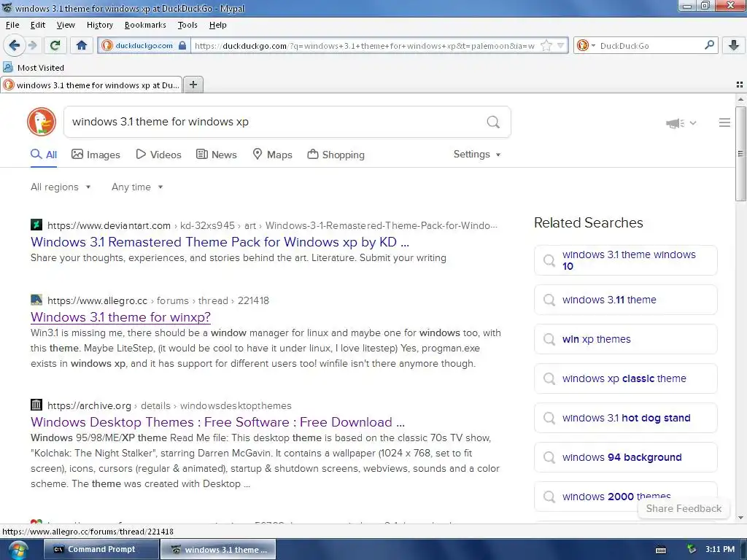747x560 pixels.
Task: Click the scrollbar down arrow
Action: click(740, 518)
